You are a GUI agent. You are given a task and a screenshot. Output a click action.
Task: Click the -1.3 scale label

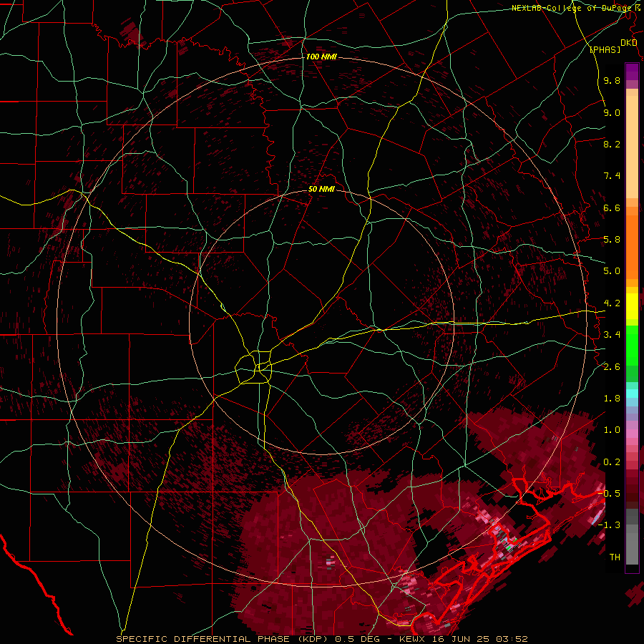pos(610,525)
